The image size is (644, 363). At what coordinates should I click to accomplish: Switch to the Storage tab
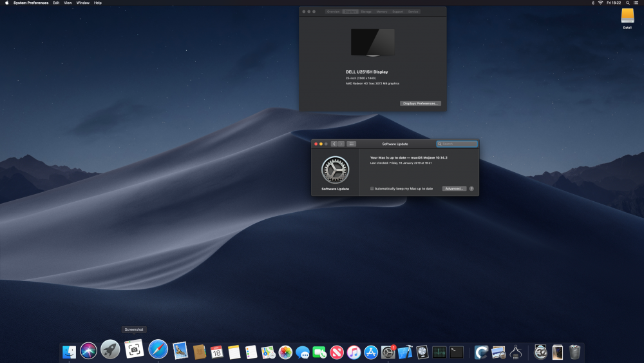click(x=366, y=12)
